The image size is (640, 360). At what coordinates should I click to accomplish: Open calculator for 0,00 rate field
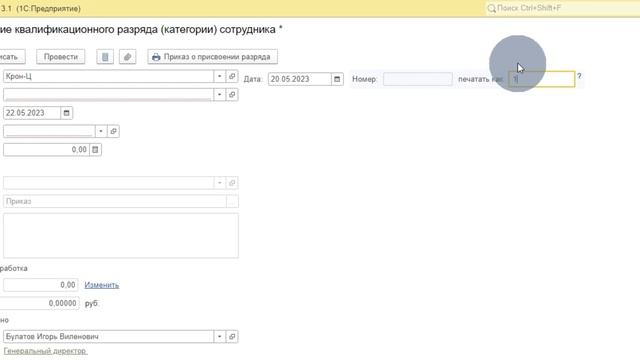[x=95, y=150]
